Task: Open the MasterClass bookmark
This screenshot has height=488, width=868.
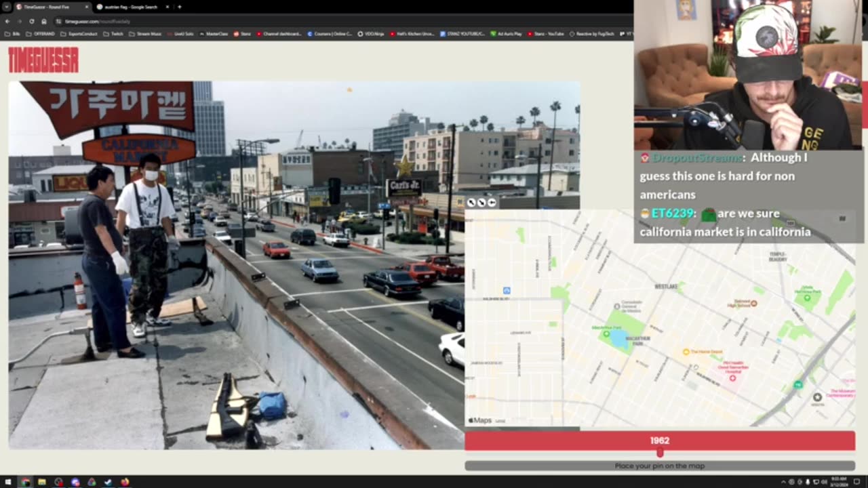Action: pos(214,33)
